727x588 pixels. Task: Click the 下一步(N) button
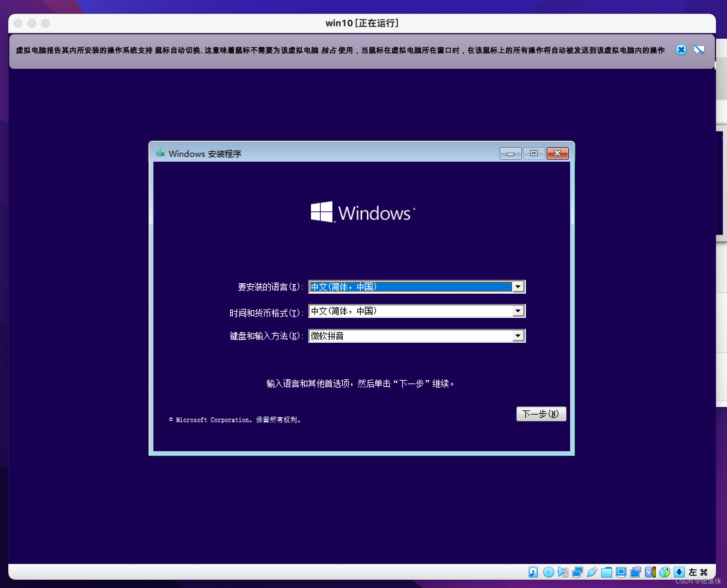click(x=541, y=414)
